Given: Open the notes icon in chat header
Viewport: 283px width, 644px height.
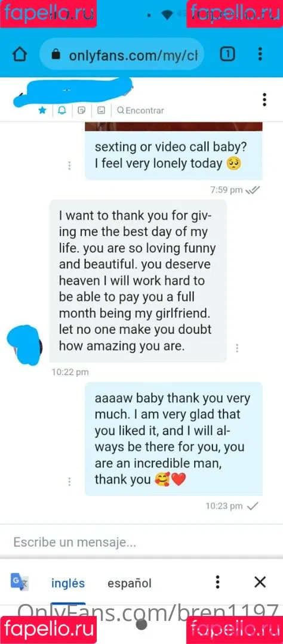Looking at the screenshot, I should click(81, 110).
